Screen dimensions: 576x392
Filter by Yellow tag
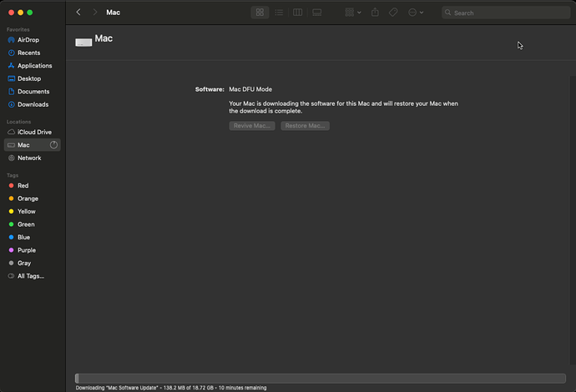pyautogui.click(x=33, y=211)
